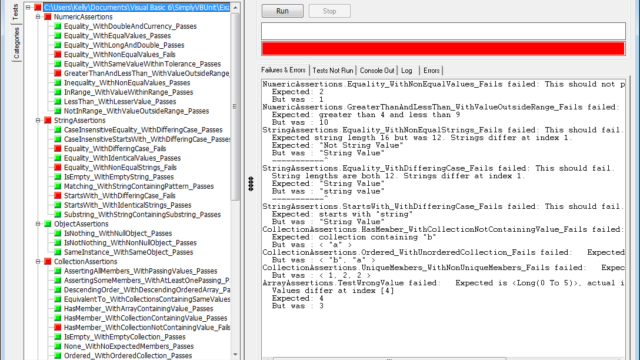Select CaseInsensitiveStartsWith_WithDifferingCase test
The height and width of the screenshot is (360, 640).
coord(147,139)
